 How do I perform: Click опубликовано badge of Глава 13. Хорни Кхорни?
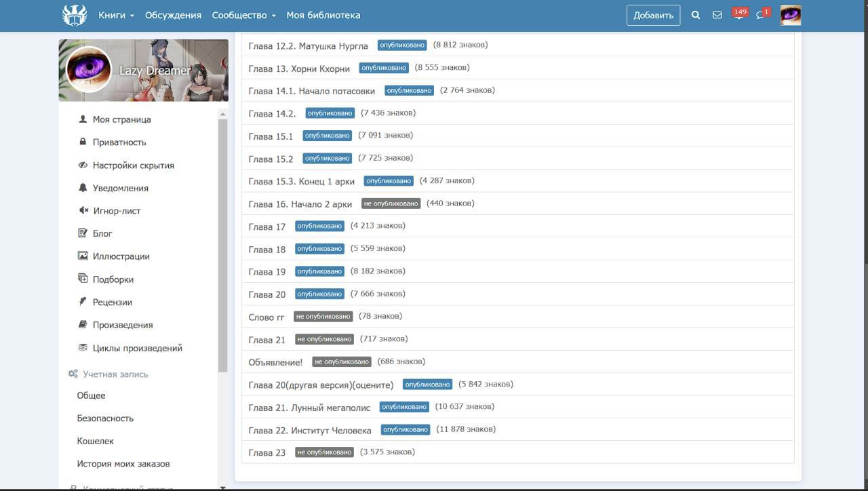pyautogui.click(x=384, y=68)
